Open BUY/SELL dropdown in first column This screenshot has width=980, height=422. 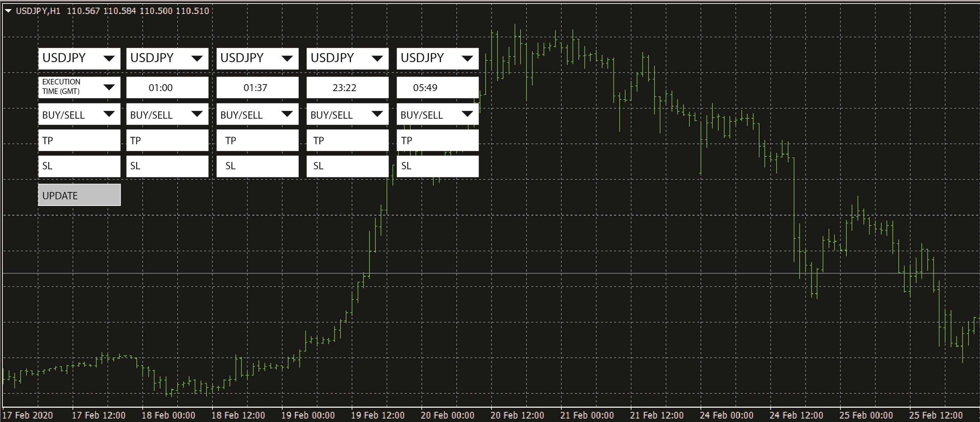coord(79,114)
